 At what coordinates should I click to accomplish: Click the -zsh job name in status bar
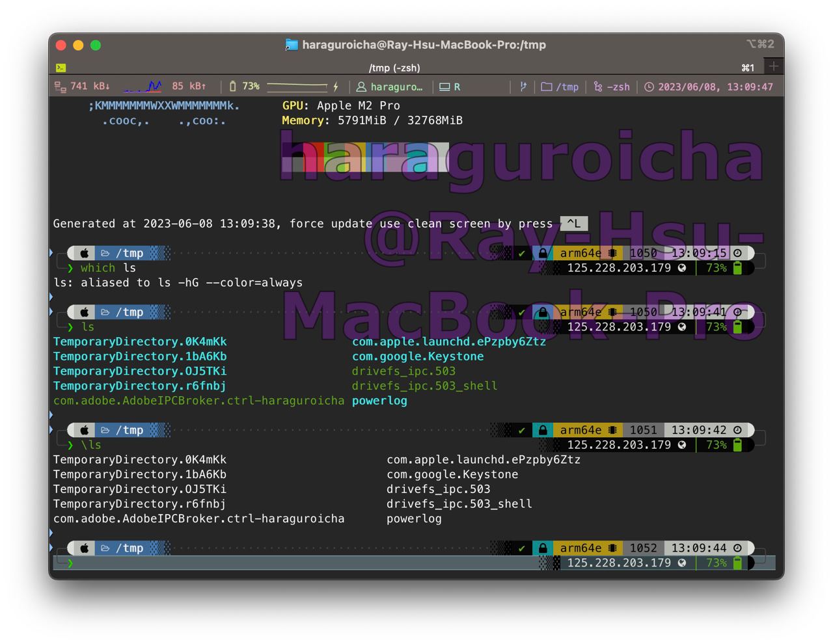coord(618,87)
